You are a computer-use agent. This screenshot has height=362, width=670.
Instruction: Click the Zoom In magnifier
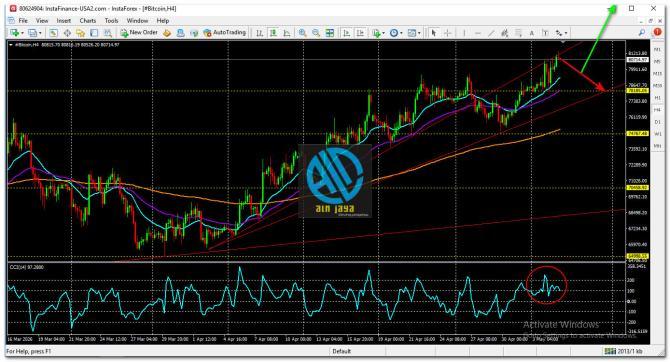pos(303,33)
